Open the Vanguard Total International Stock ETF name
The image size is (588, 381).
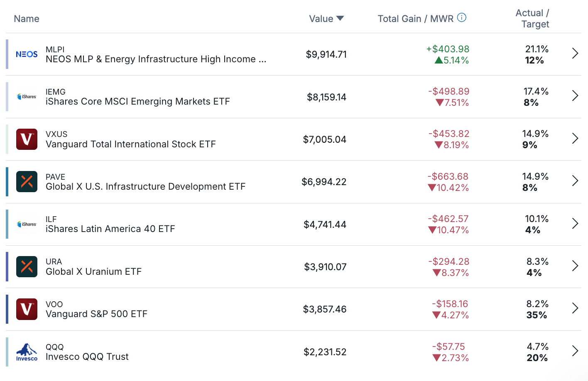pyautogui.click(x=131, y=144)
